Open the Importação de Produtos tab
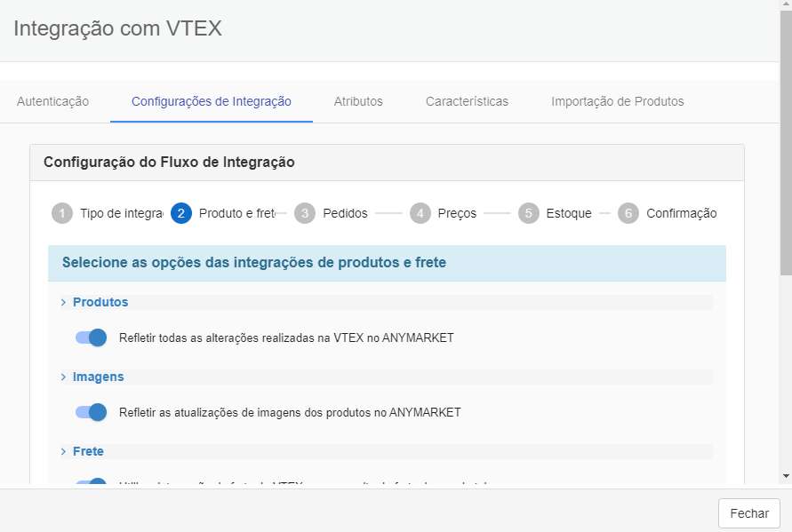Screen dimensions: 792x532 pos(617,101)
